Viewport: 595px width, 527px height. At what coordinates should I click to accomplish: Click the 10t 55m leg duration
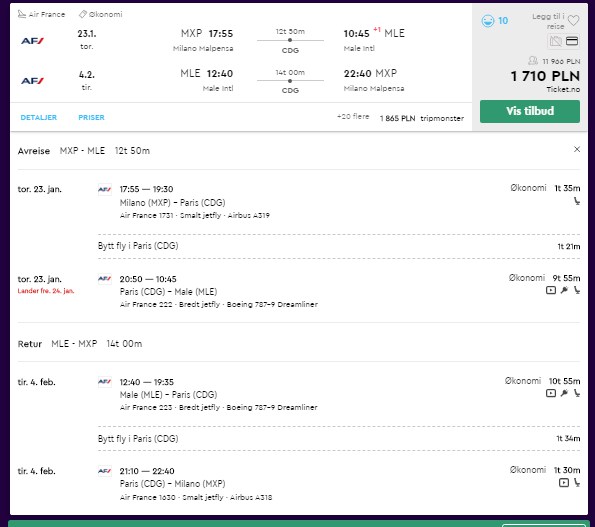click(x=564, y=381)
